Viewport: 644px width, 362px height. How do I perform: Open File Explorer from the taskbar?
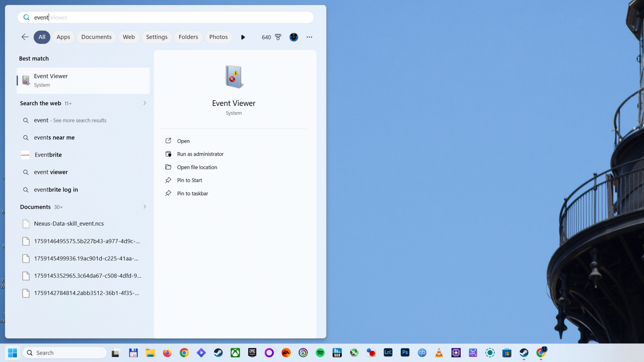coord(150,353)
